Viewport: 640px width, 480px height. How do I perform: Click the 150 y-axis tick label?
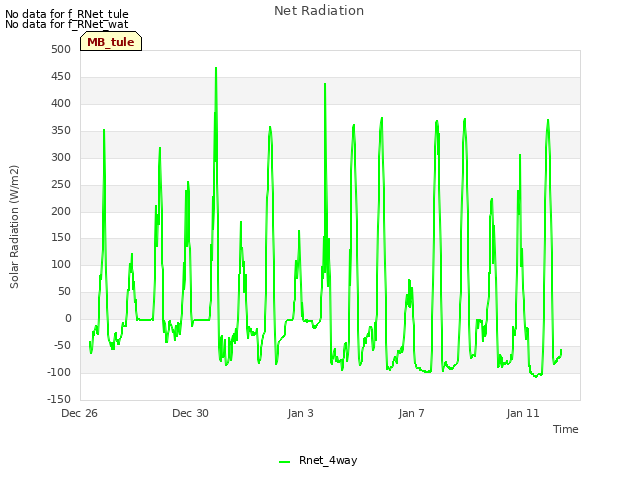point(61,237)
